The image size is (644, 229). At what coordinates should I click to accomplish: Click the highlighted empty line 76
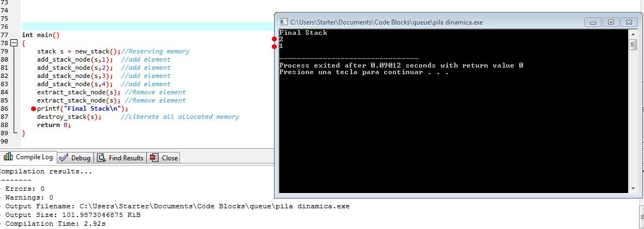tap(148, 27)
